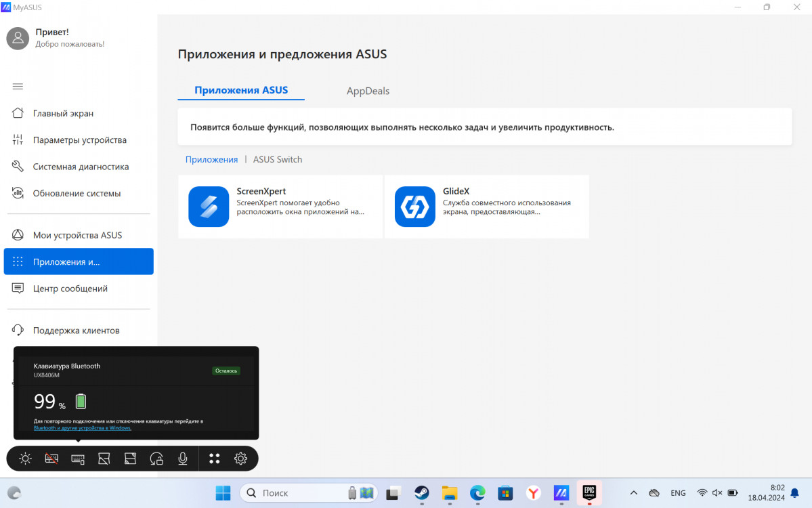The width and height of the screenshot is (812, 508).
Task: Click the Привет! greeting text
Action: pos(51,32)
